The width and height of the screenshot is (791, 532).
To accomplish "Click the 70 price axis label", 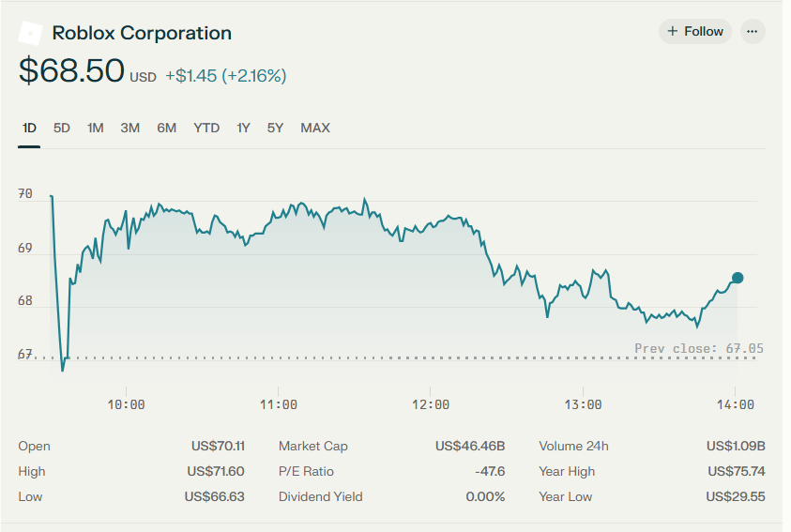I will coord(25,194).
